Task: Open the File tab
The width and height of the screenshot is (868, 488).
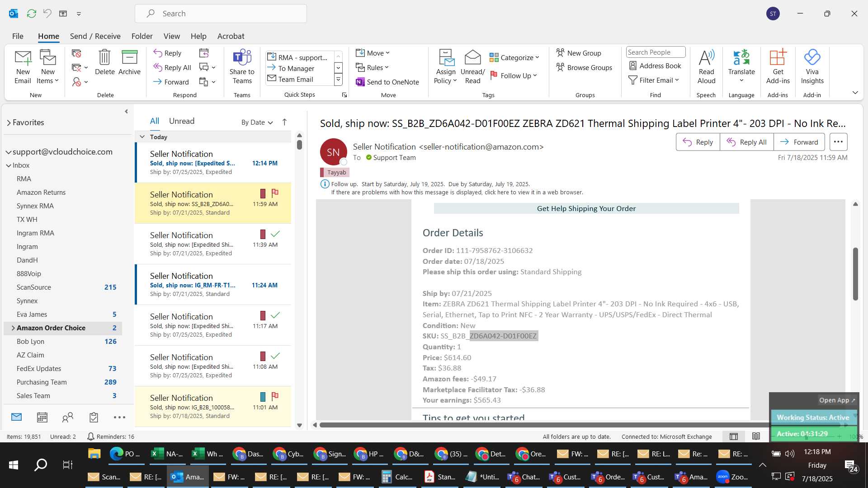Action: tap(18, 36)
